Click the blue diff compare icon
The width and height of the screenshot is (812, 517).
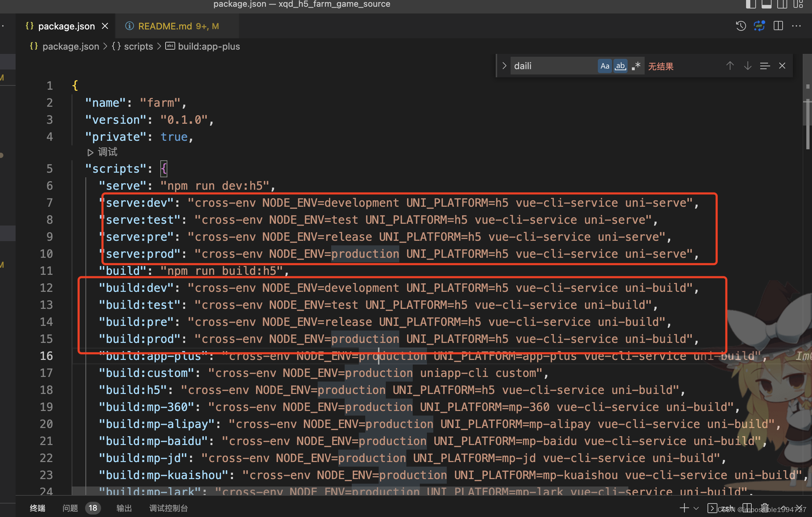point(759,26)
